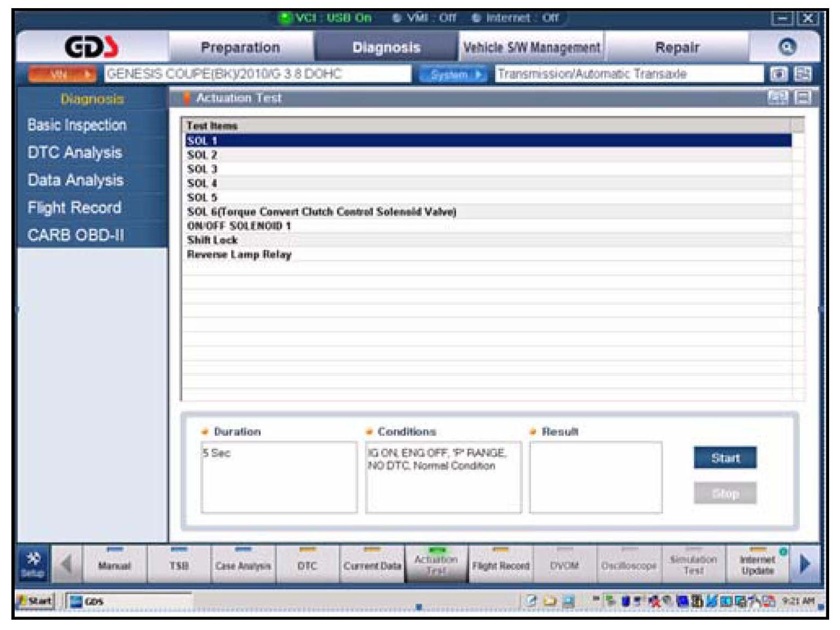Click the Windows Start button
Image resolution: width=840 pixels, height=630 pixels.
point(36,601)
